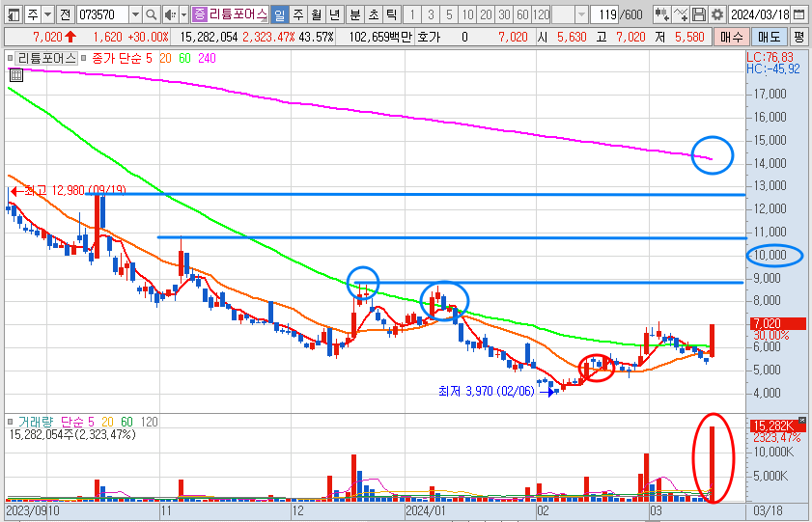Click the purple 증 badge icon
The image size is (812, 522).
(x=199, y=14)
